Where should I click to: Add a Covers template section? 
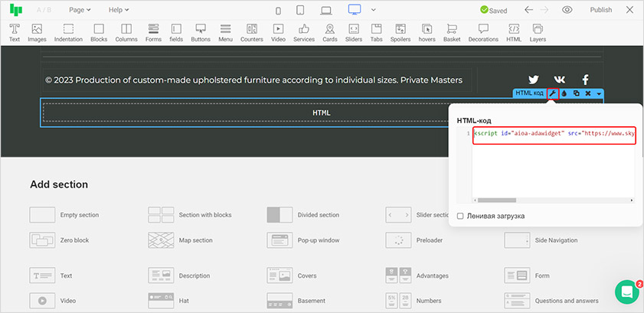(292, 276)
